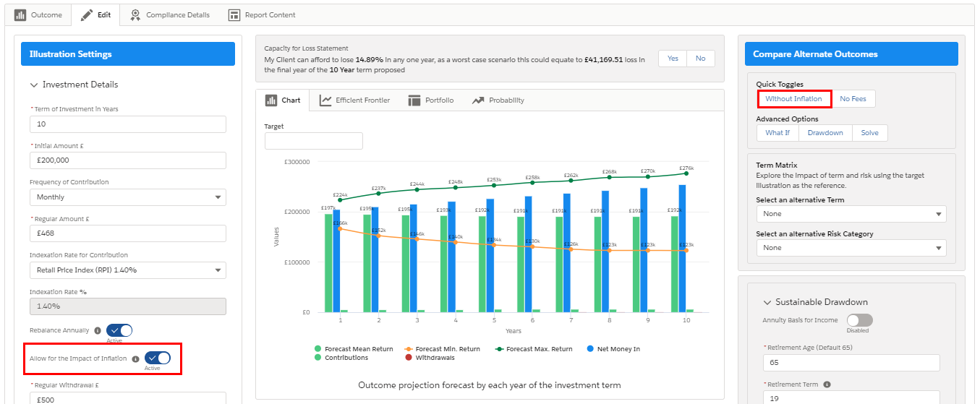This screenshot has width=980, height=404.
Task: Collapse the Sustainable Drawdown section
Action: [767, 302]
